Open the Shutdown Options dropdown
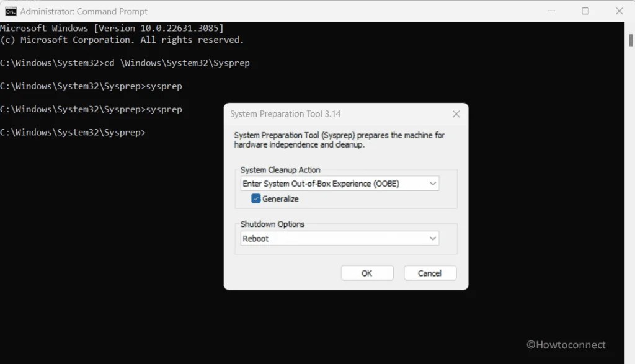This screenshot has height=364, width=635. point(433,238)
